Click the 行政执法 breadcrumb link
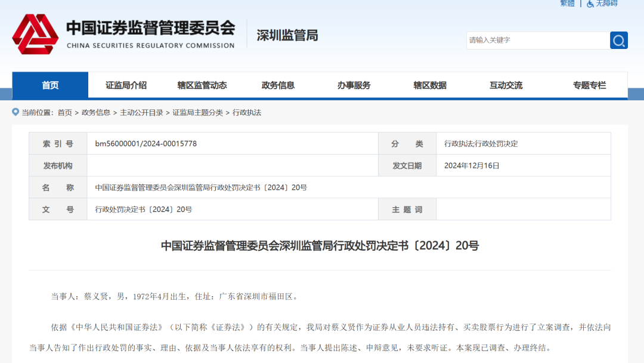Image resolution: width=644 pixels, height=363 pixels. (x=247, y=112)
